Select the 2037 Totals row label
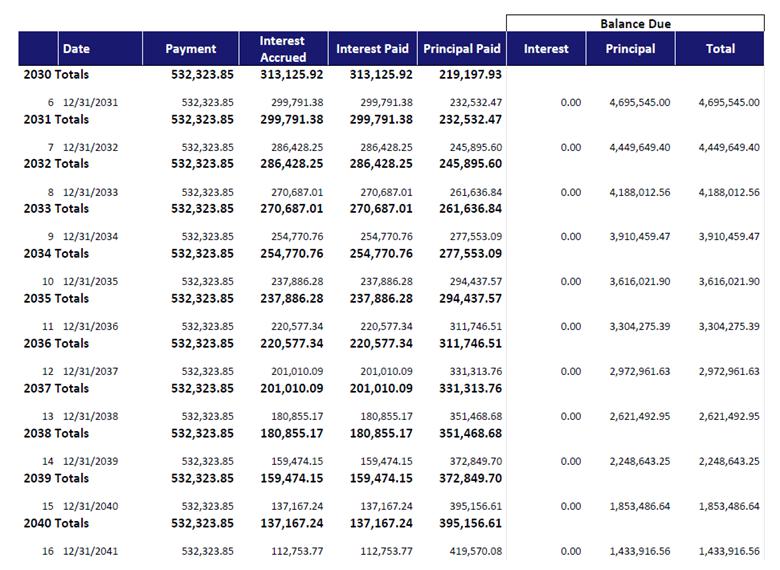This screenshot has height=570, width=780. (56, 388)
